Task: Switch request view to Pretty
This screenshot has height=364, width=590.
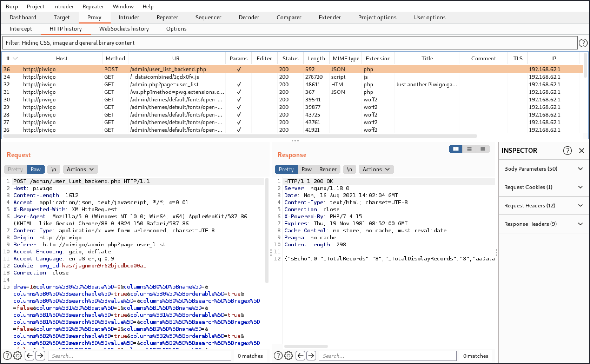Action: click(x=15, y=169)
